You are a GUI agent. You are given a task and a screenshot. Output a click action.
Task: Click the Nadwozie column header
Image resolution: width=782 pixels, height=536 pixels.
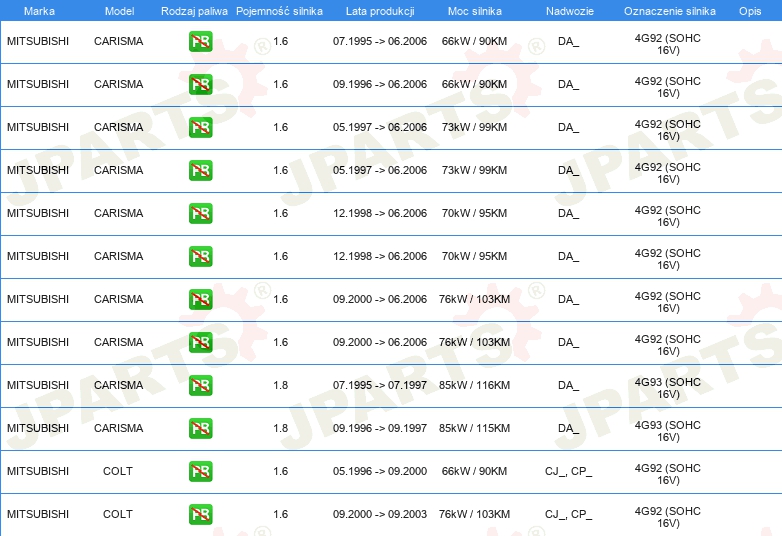click(570, 11)
